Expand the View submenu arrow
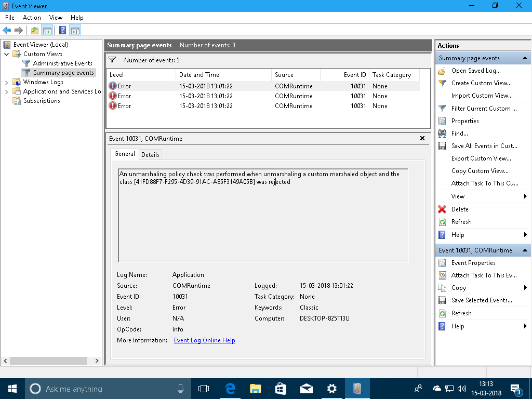 click(525, 196)
